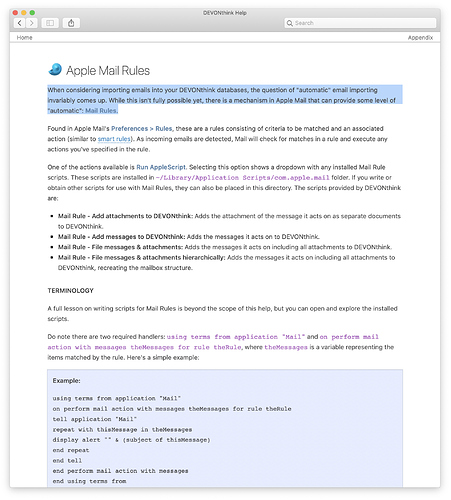Click the Home breadcrumb link

25,38
